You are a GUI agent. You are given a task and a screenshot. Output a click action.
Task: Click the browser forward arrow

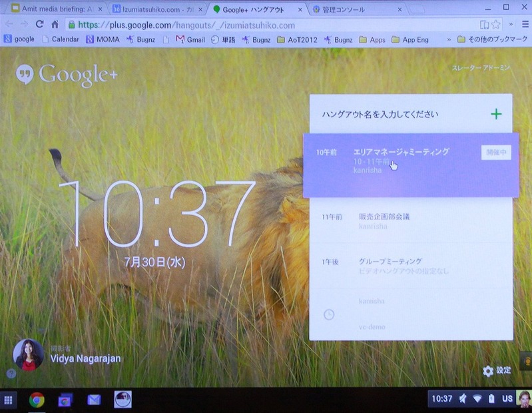[x=24, y=24]
